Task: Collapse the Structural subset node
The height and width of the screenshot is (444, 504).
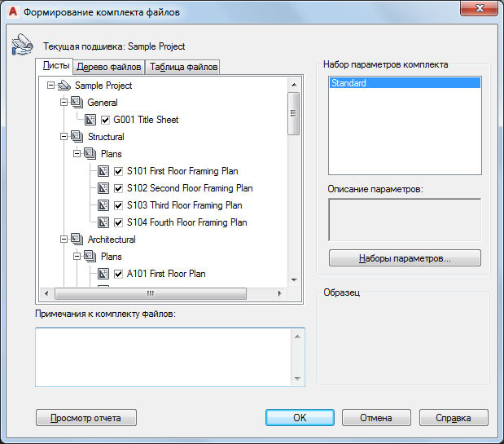Action: (x=64, y=137)
